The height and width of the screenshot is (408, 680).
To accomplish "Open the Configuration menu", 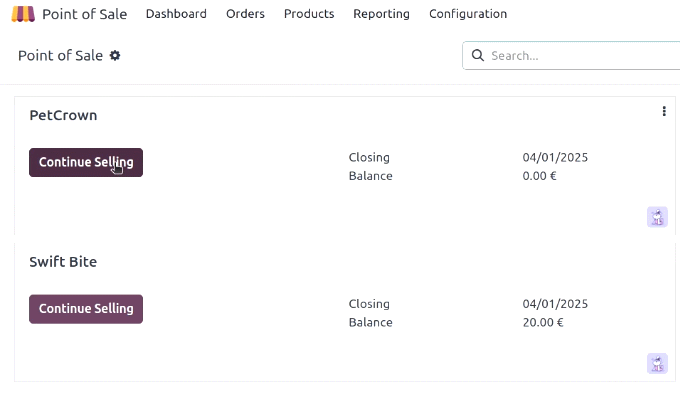I will (468, 14).
